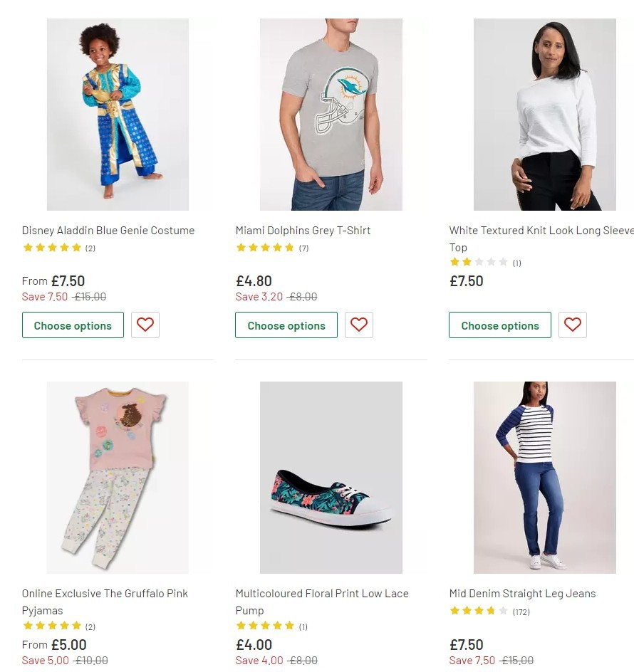Favorite the Disney Aladdin Blue Genie Costume
The height and width of the screenshot is (672, 634).
pyautogui.click(x=145, y=325)
